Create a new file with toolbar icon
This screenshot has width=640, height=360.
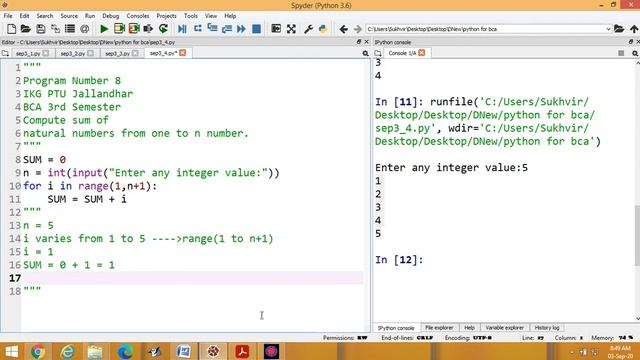pos(11,29)
